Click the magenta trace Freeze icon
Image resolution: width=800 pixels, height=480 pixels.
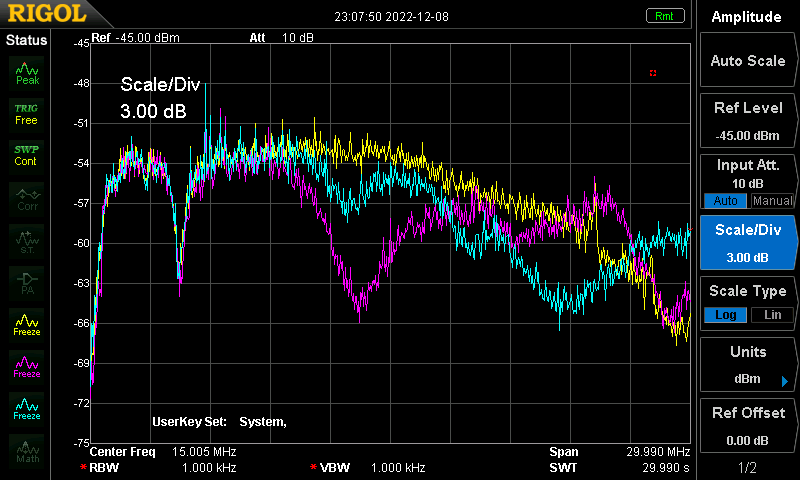(x=27, y=367)
